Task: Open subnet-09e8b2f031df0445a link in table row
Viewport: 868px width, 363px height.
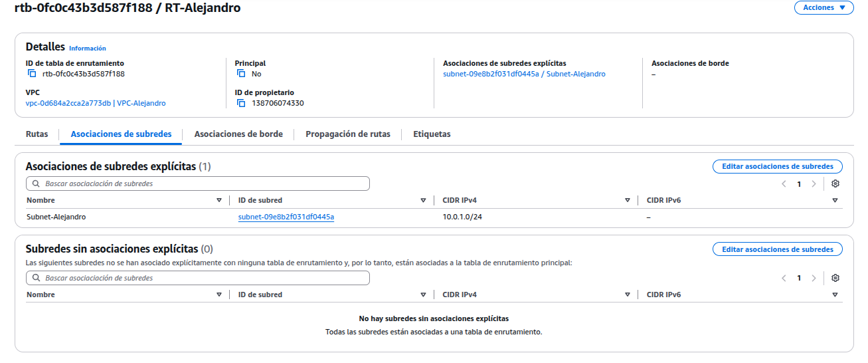Action: tap(286, 217)
